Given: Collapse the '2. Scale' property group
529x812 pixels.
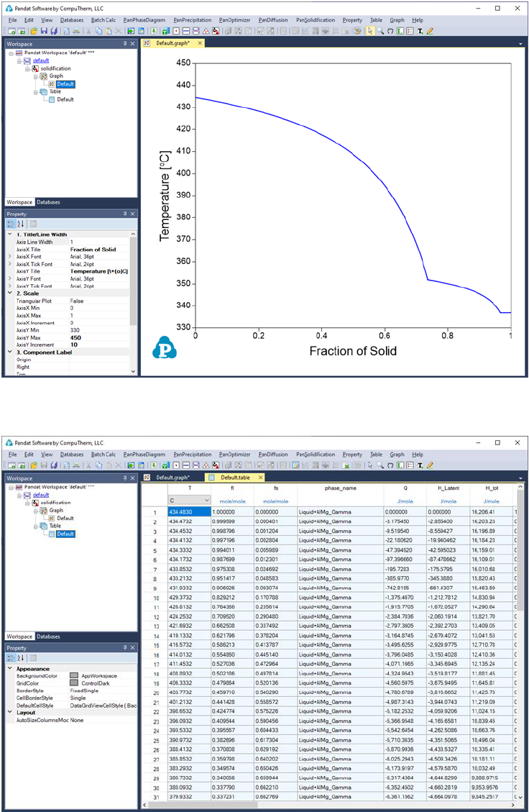Looking at the screenshot, I should point(10,293).
